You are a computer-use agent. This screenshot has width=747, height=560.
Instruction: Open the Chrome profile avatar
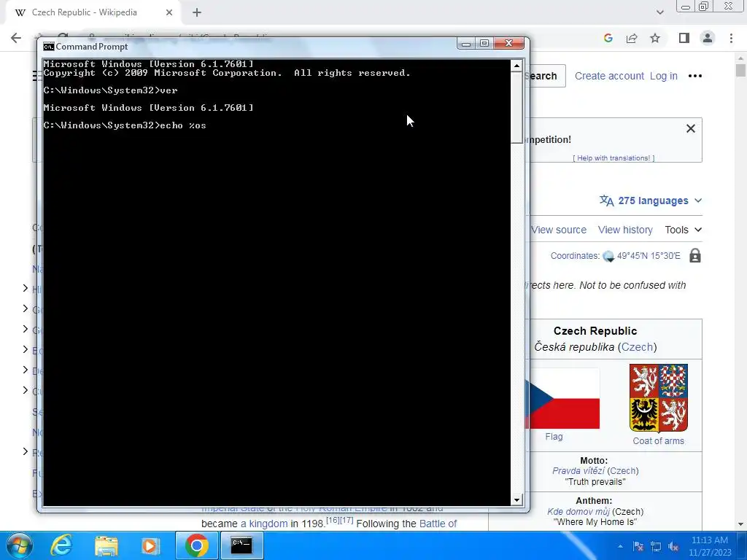pos(708,38)
